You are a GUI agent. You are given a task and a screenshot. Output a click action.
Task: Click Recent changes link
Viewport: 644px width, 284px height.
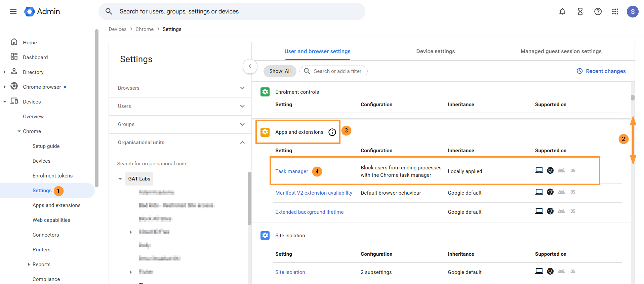pyautogui.click(x=606, y=71)
